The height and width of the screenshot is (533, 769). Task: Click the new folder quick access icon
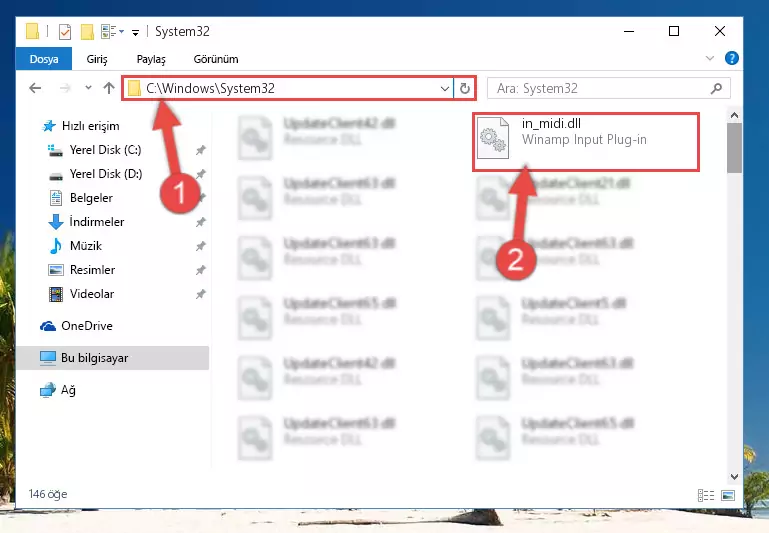(x=87, y=32)
